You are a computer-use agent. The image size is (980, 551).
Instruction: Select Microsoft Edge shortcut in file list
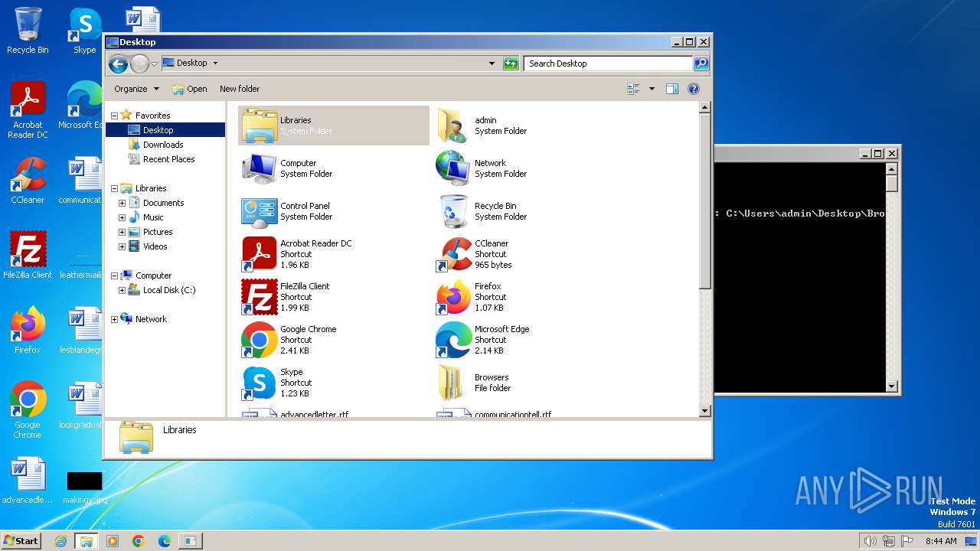(x=453, y=340)
